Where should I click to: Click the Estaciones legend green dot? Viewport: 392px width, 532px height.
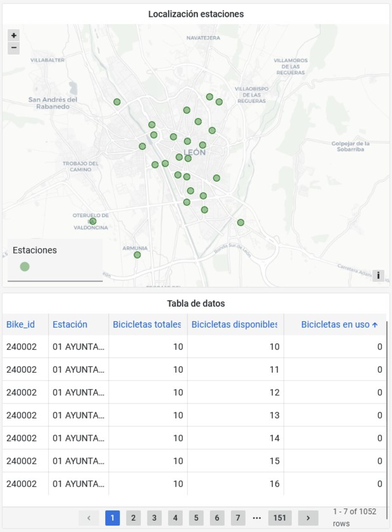point(25,267)
